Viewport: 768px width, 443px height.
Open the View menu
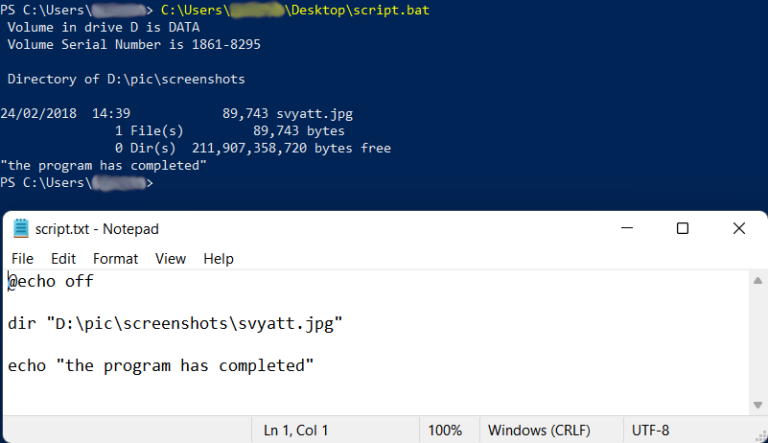coord(170,258)
